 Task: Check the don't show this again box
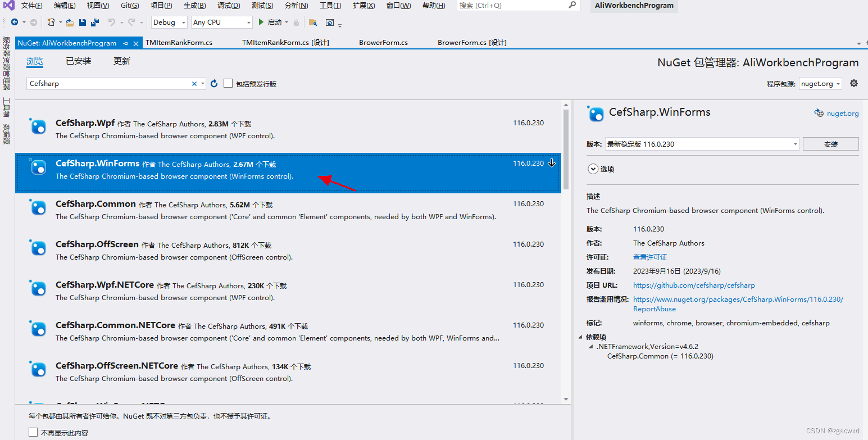click(33, 433)
